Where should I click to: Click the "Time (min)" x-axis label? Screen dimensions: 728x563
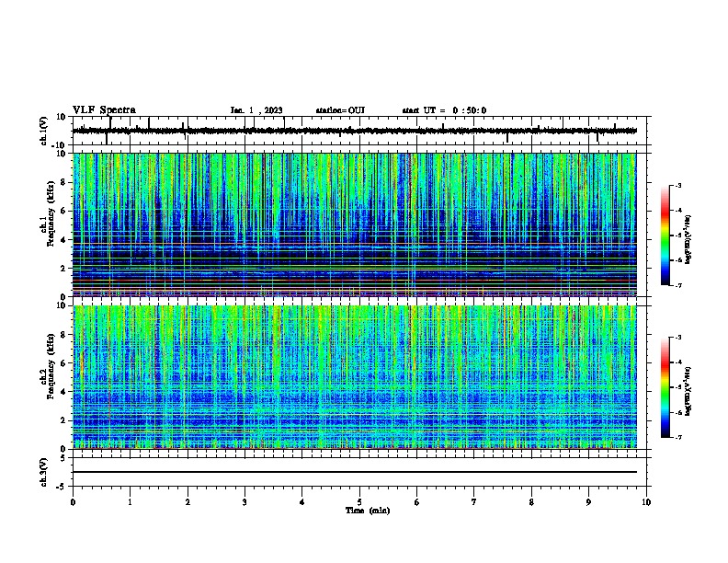(x=368, y=511)
